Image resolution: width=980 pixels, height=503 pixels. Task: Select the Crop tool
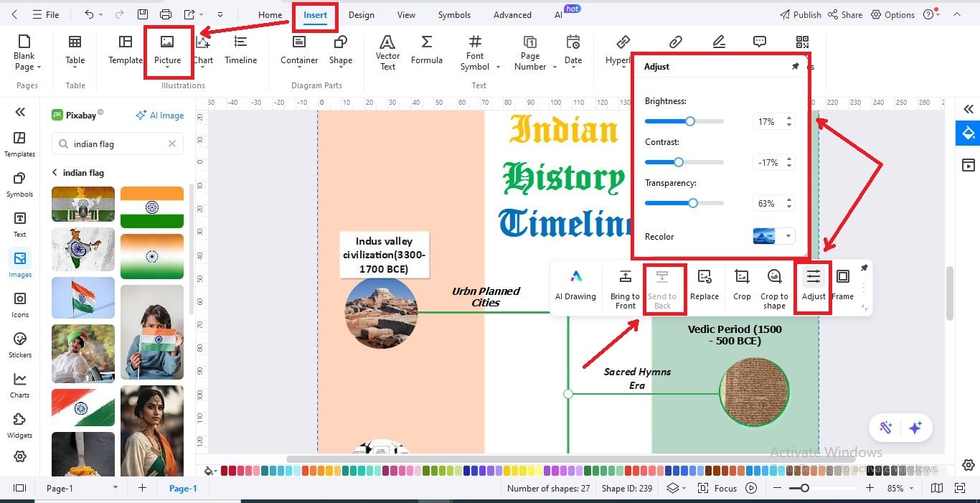click(742, 286)
